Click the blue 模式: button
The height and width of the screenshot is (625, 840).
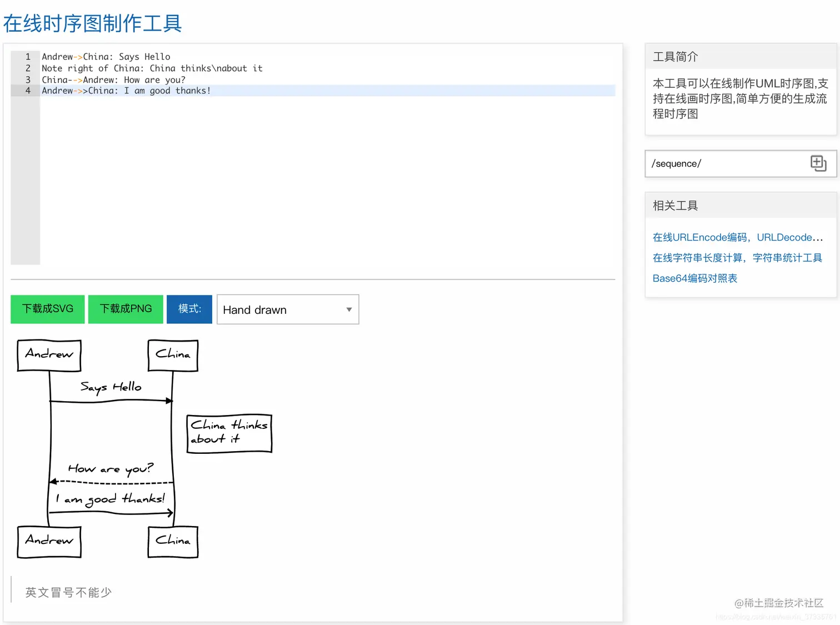pos(189,309)
